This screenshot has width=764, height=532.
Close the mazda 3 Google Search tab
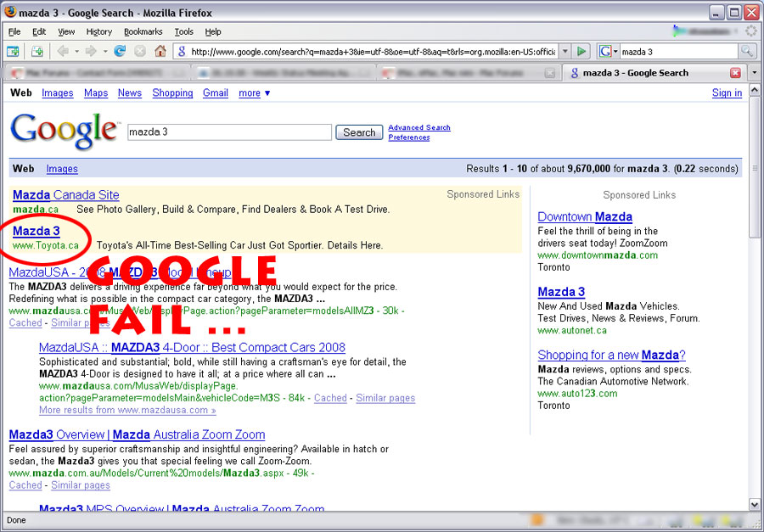coord(735,73)
